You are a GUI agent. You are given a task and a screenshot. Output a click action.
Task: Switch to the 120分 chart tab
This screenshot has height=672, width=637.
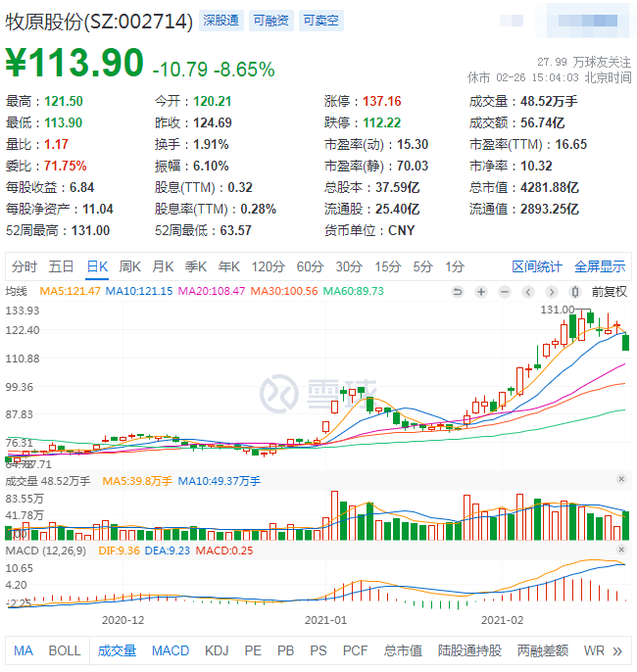pyautogui.click(x=269, y=266)
